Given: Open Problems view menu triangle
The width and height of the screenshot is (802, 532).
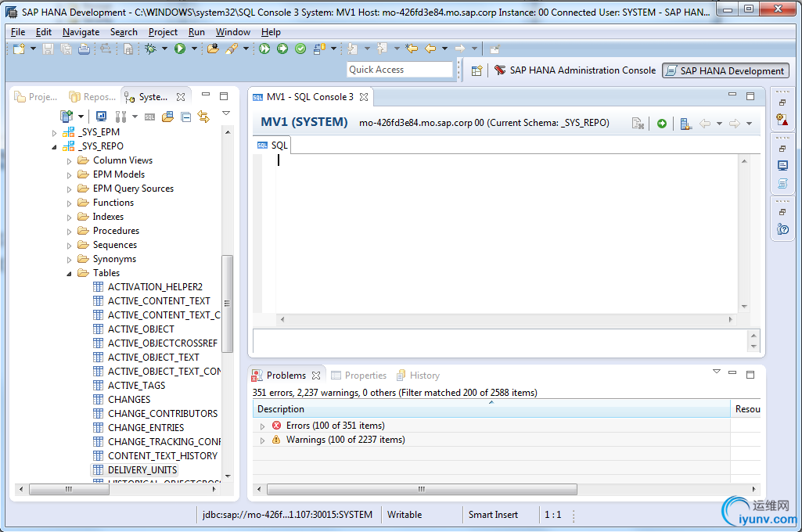Looking at the screenshot, I should tap(717, 372).
